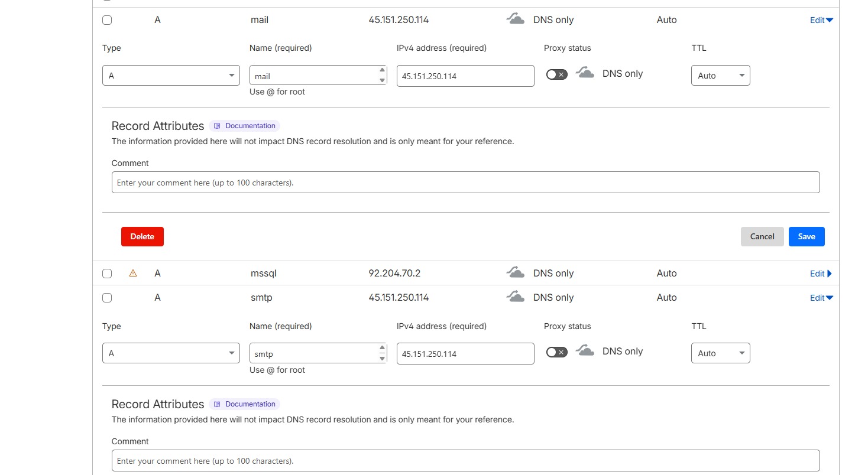This screenshot has height=475, width=868.
Task: Open Documentation badge in mail Record Attributes
Action: (244, 126)
